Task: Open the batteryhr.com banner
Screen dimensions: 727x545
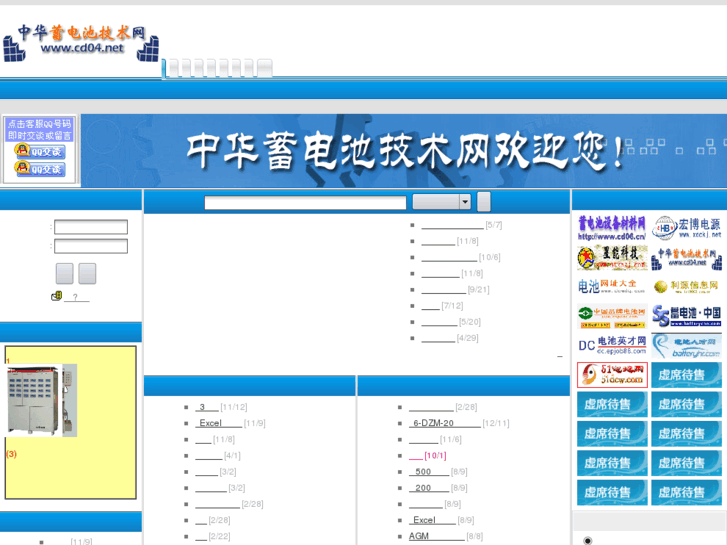Action: click(687, 346)
